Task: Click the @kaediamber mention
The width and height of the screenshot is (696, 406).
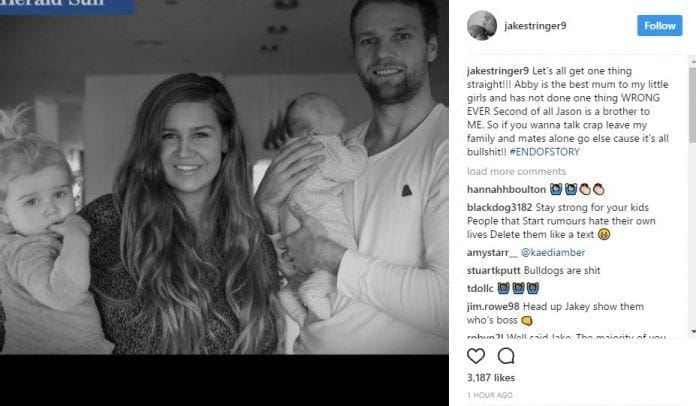Action: tap(553, 252)
